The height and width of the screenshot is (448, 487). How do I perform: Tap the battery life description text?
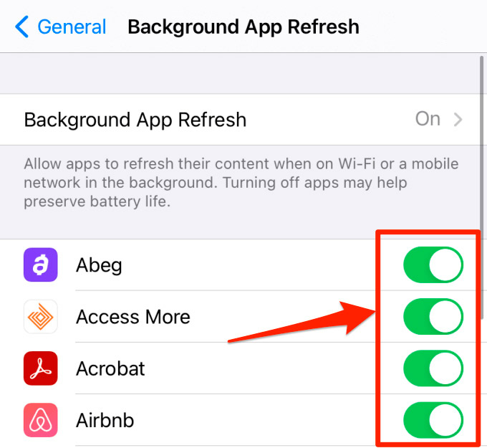pyautogui.click(x=241, y=183)
